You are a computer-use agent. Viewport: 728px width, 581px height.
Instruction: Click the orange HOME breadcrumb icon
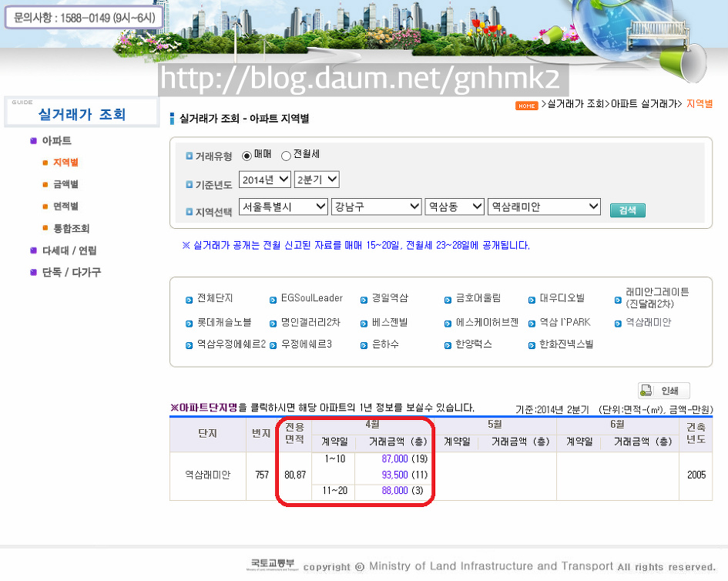[x=526, y=106]
